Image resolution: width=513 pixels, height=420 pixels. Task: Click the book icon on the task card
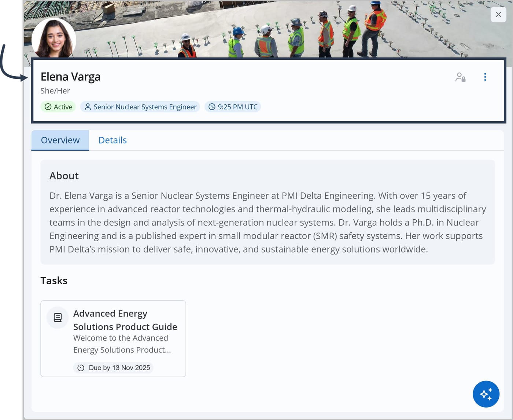pos(58,317)
